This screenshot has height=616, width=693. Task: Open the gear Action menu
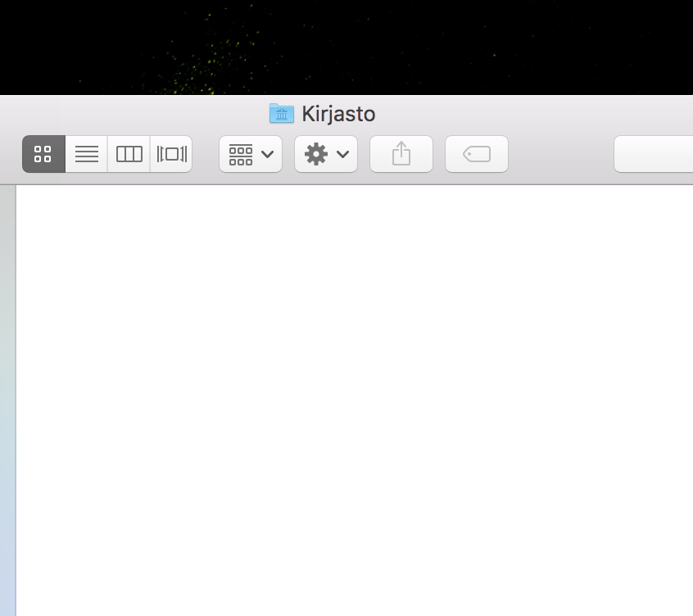[x=326, y=154]
